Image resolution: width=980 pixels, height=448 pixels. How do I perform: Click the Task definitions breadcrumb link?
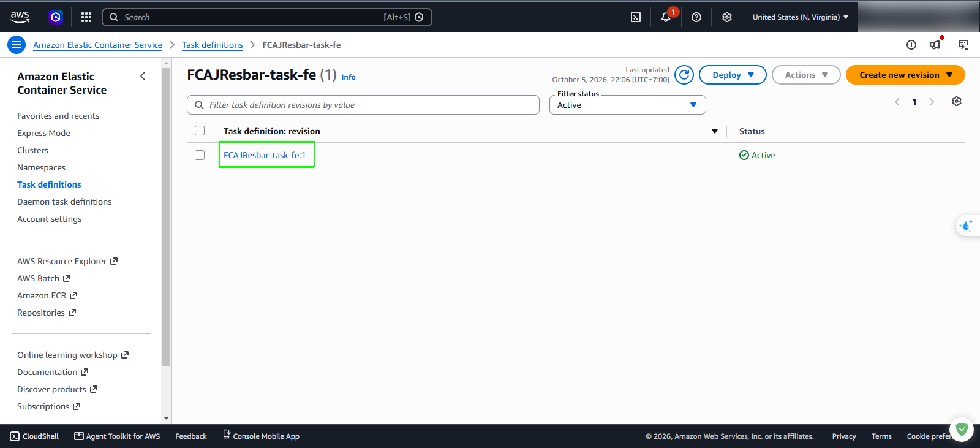click(x=212, y=45)
